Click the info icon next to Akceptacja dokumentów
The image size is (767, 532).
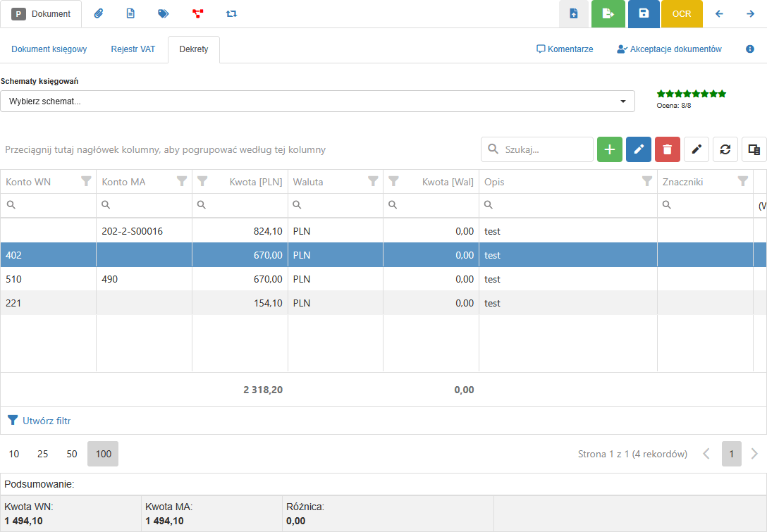coord(750,49)
